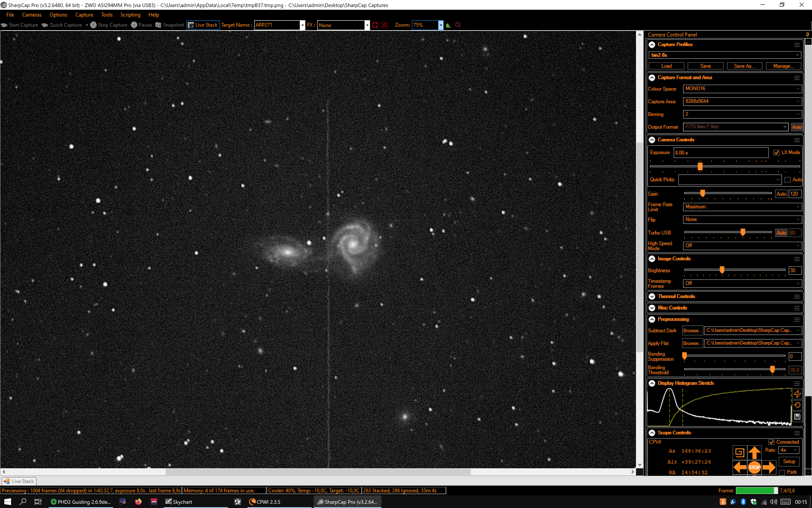The width and height of the screenshot is (812, 508).
Task: Click the save icon beside the histogram
Action: (x=797, y=417)
